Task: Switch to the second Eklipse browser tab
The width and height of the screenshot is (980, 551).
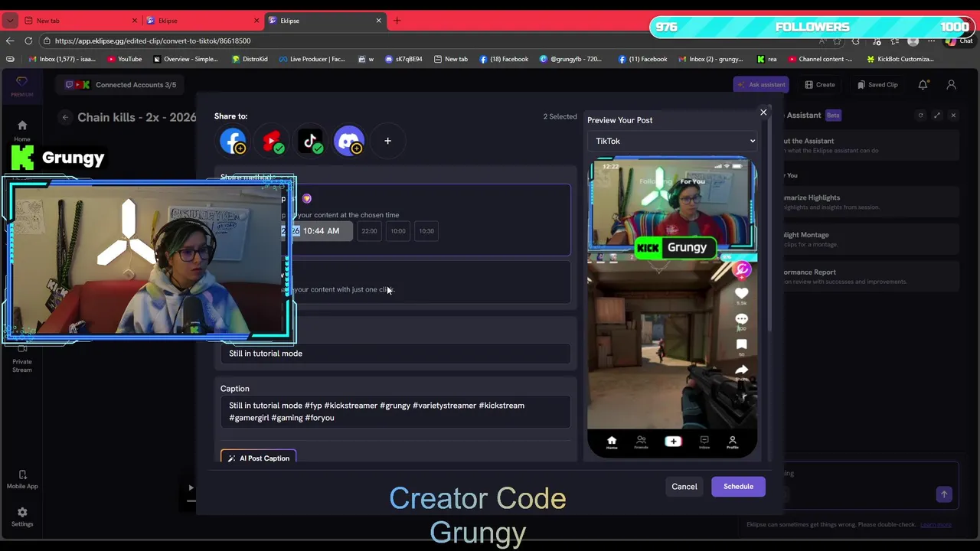Action: [x=201, y=21]
